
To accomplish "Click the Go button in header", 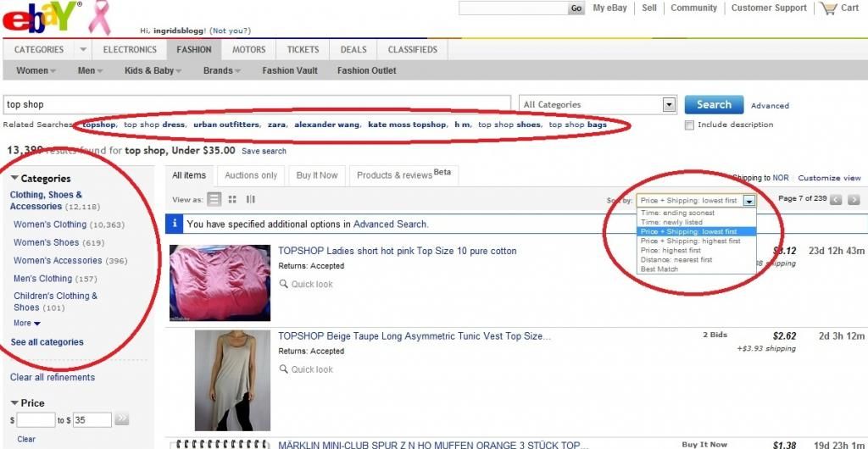I will [576, 8].
